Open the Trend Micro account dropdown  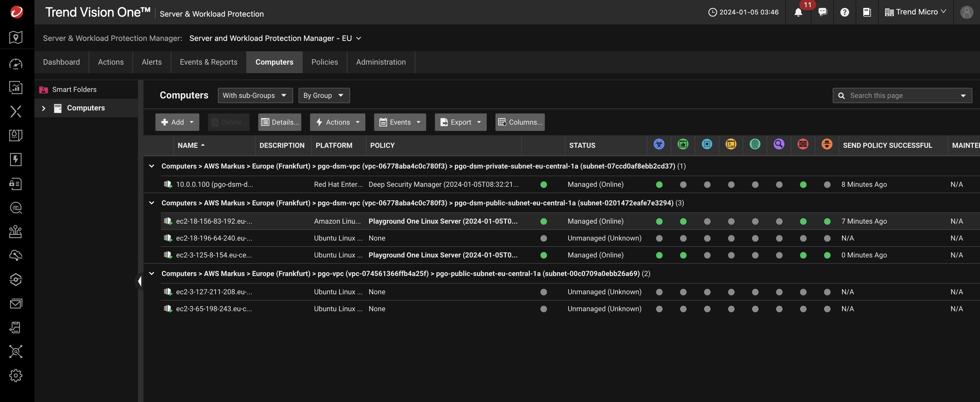(915, 12)
